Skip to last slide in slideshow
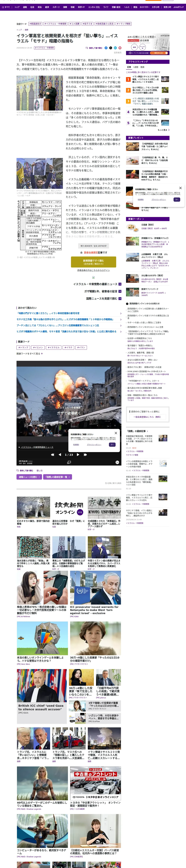Image resolution: width=186 pixels, height=868 pixels. pyautogui.click(x=85, y=455)
